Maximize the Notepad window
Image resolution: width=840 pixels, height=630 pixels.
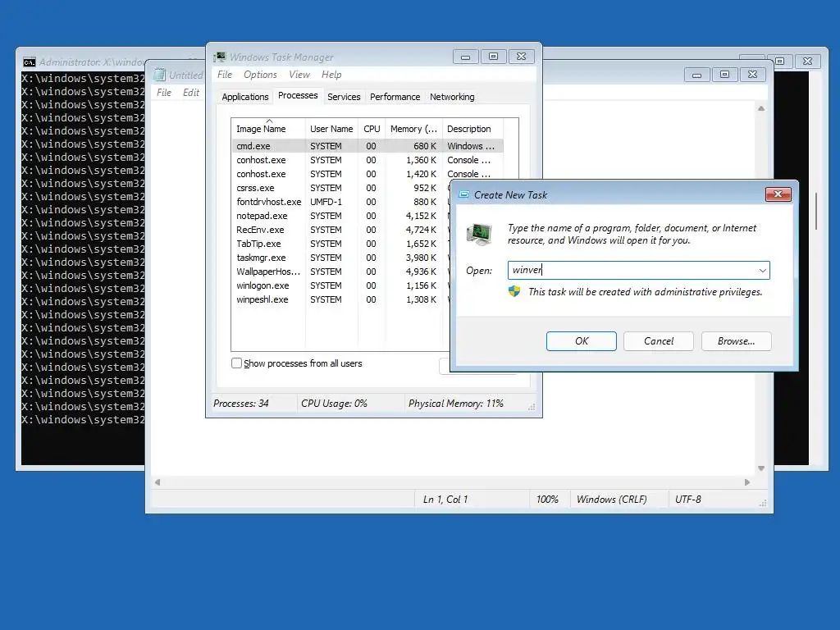point(725,75)
